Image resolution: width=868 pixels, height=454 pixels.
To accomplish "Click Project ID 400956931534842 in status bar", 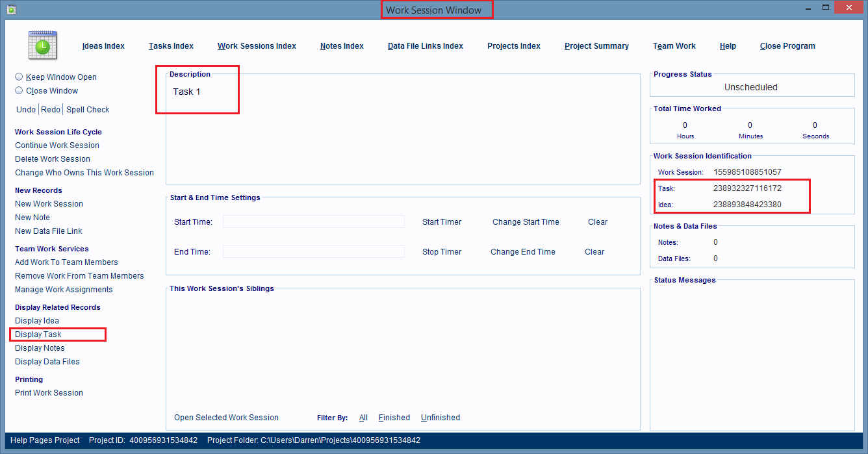I will [x=143, y=440].
